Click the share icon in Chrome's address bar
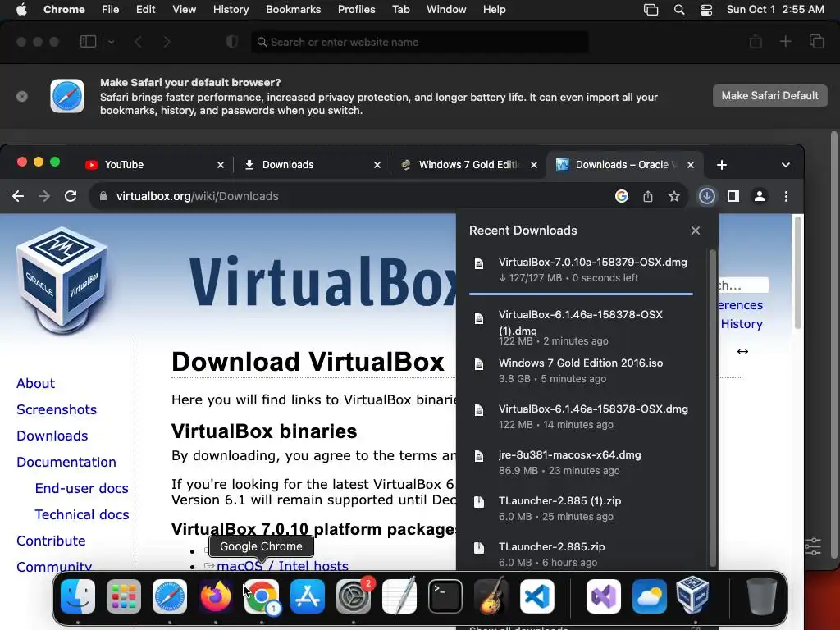 [x=648, y=196]
